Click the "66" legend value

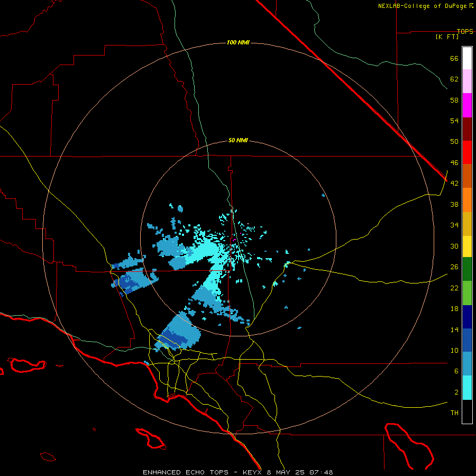tap(454, 58)
